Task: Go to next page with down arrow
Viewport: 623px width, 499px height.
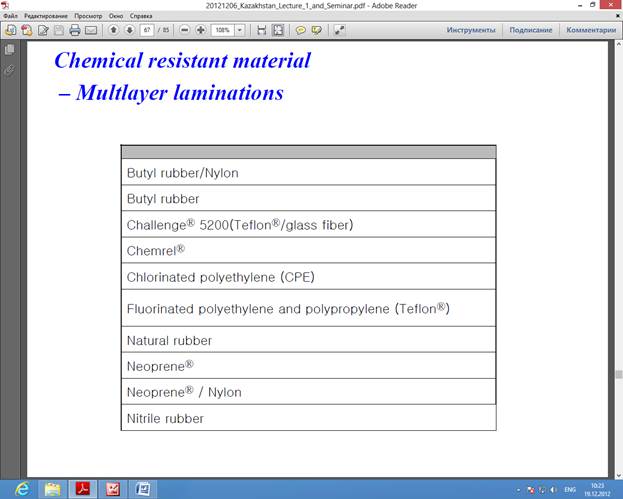Action: click(x=130, y=30)
